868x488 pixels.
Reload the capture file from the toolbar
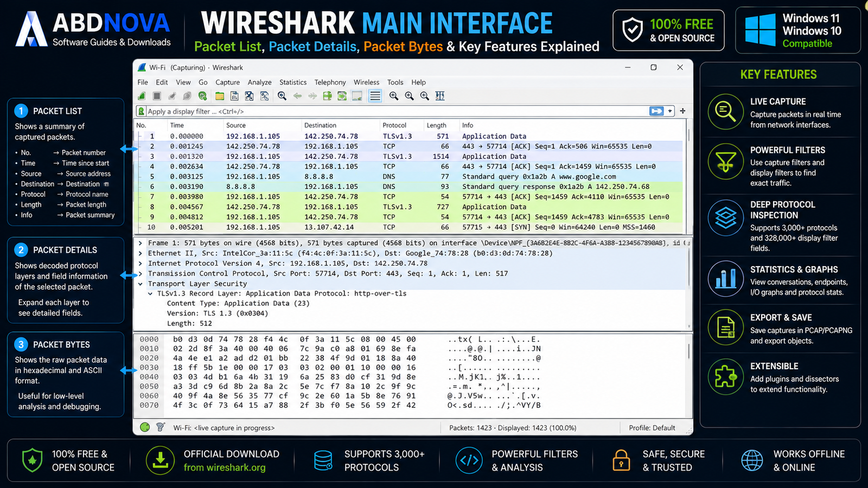coord(264,96)
